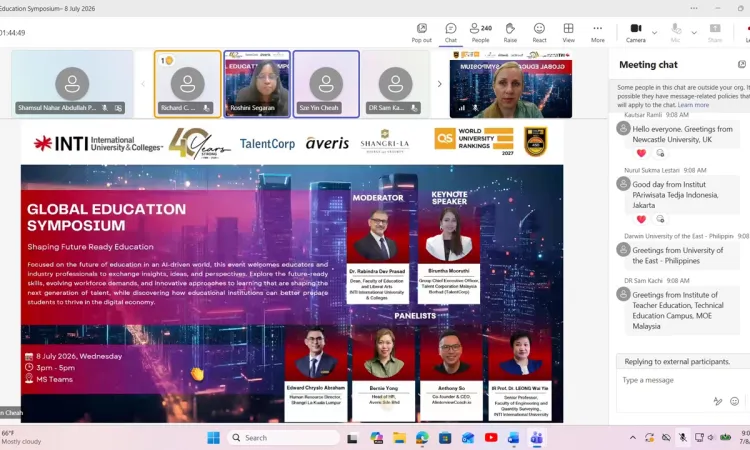The height and width of the screenshot is (450, 750).
Task: Add a reaction to Nurul Sukma Lestari's message
Action: click(x=660, y=219)
